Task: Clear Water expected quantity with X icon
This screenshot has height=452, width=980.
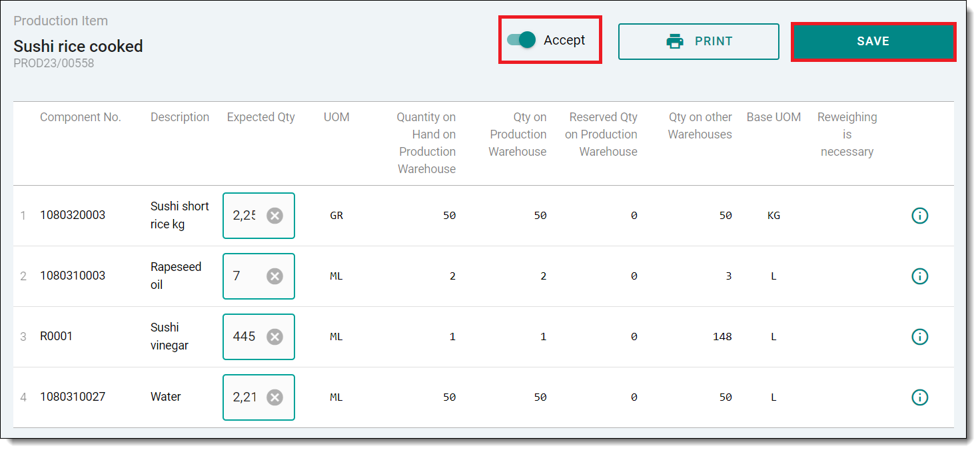Action: (x=274, y=397)
